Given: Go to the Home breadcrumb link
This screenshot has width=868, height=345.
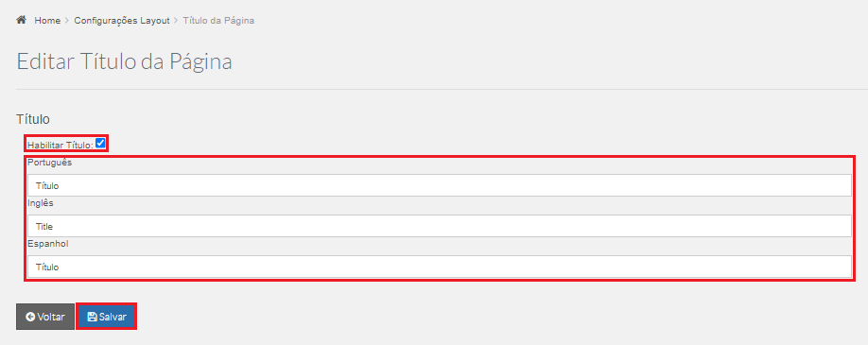Looking at the screenshot, I should pos(47,21).
